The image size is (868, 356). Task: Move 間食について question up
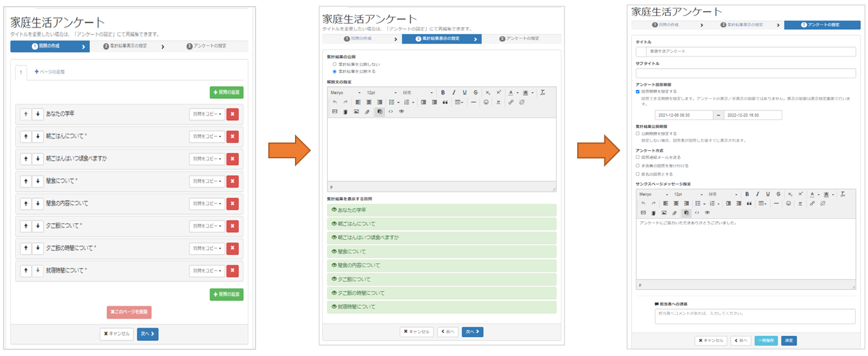click(25, 181)
